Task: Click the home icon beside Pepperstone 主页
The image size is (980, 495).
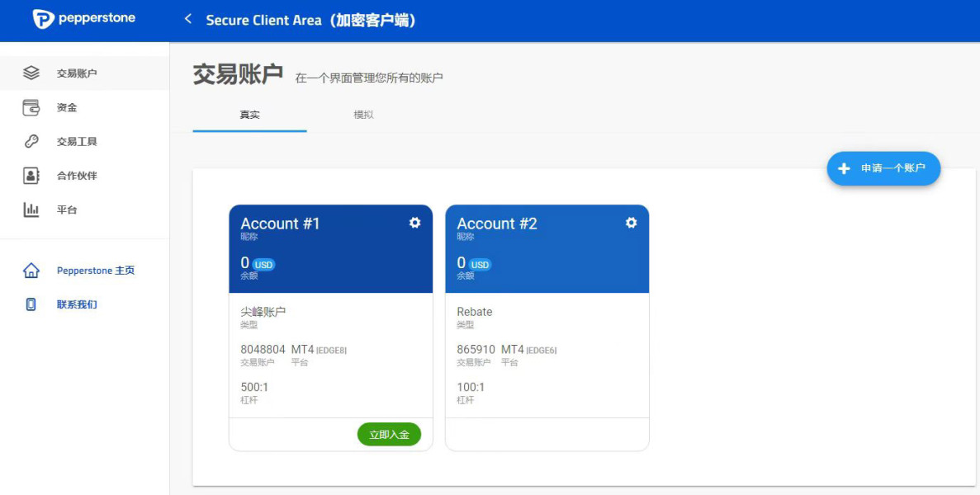Action: 31,271
